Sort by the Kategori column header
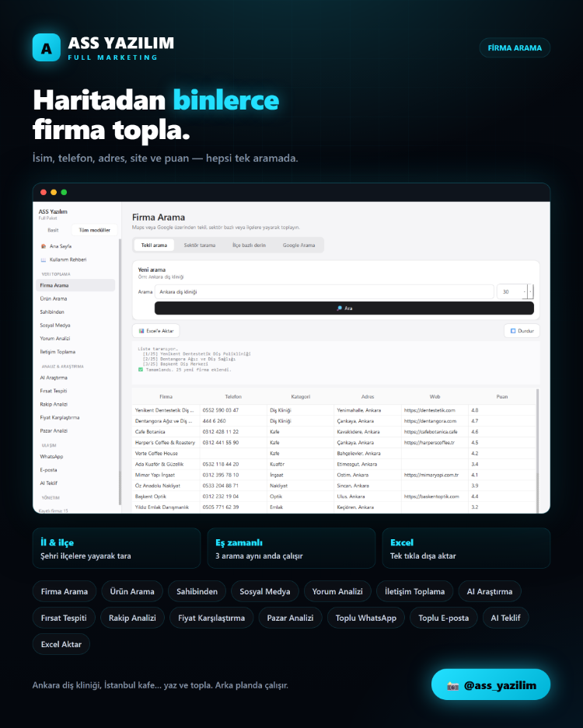This screenshot has width=583, height=728. (x=301, y=397)
